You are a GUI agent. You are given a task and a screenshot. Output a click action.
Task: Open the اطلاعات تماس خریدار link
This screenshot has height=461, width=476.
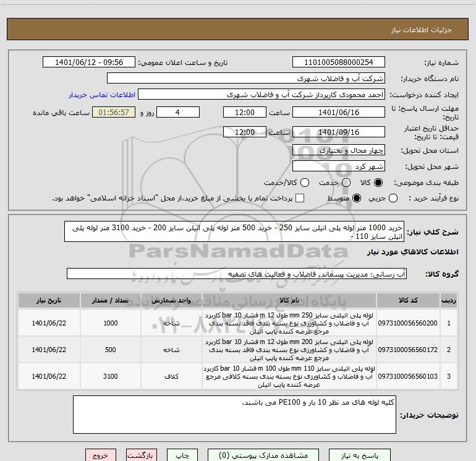tap(102, 95)
